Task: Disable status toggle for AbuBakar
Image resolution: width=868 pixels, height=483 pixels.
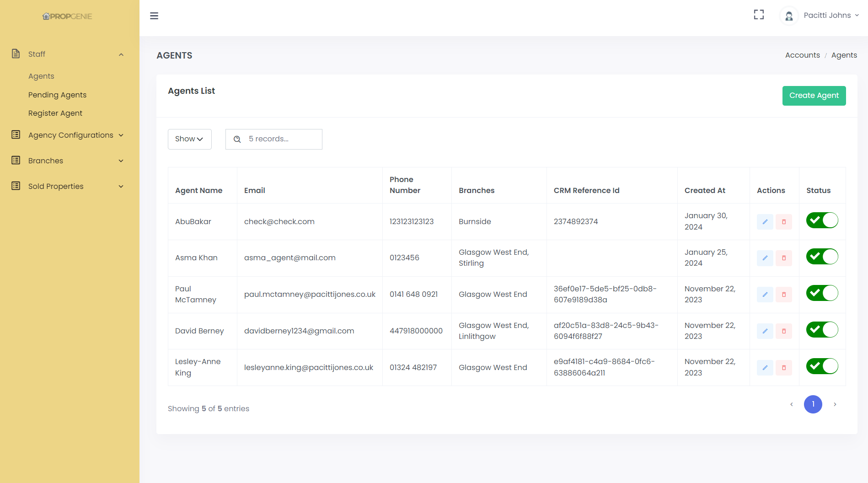Action: coord(822,220)
